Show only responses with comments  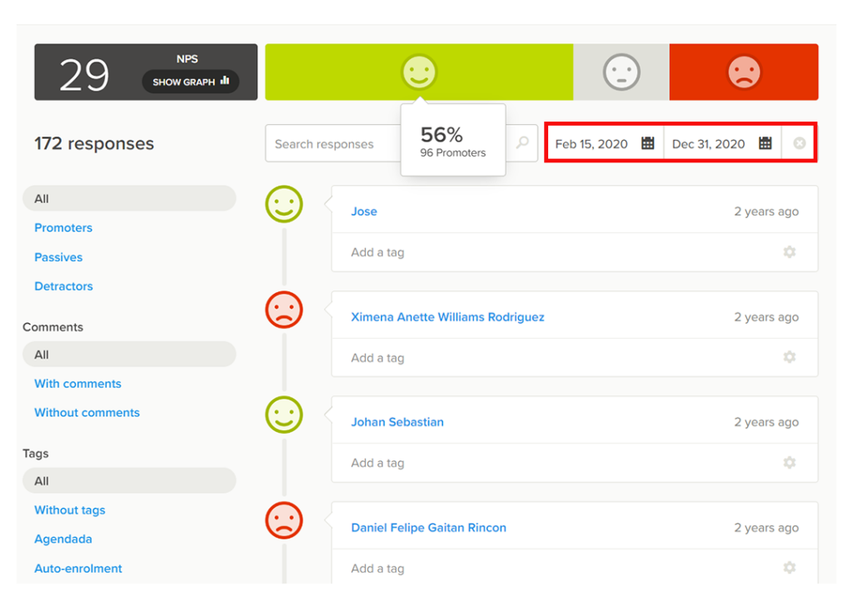click(x=77, y=384)
